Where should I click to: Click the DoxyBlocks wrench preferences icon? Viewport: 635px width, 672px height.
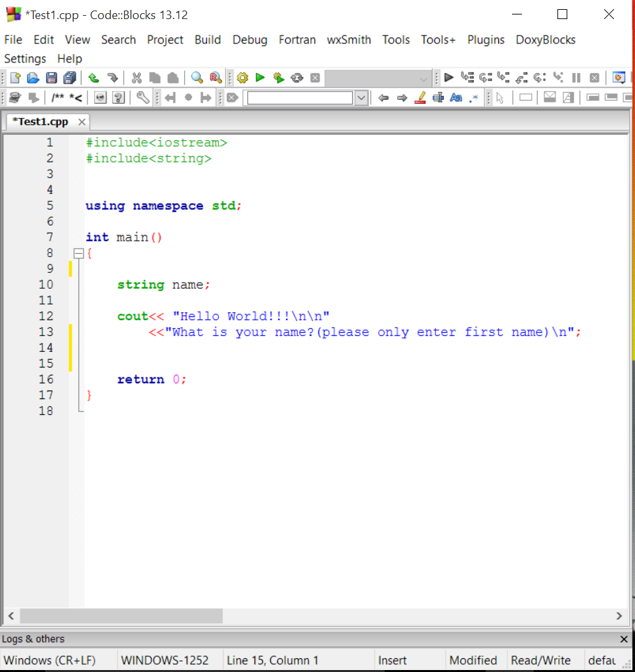(143, 98)
